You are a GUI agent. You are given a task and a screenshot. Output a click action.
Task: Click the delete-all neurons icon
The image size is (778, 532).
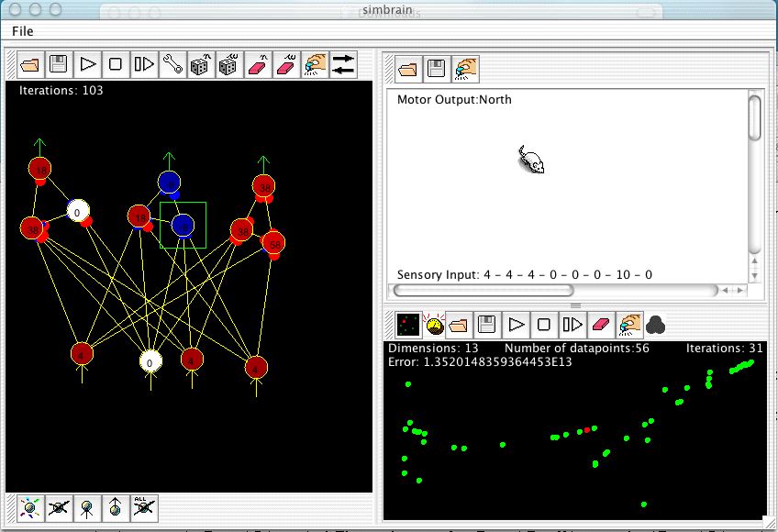click(x=142, y=507)
